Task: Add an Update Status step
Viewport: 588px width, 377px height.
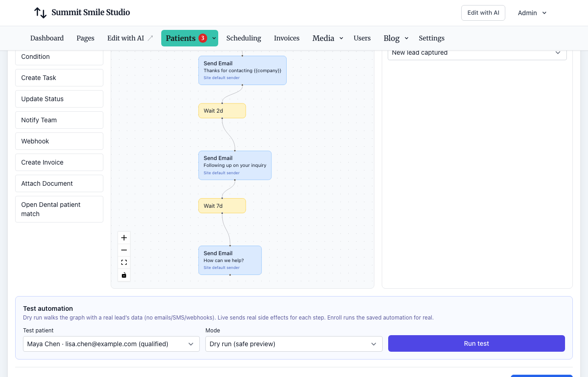Action: pyautogui.click(x=59, y=99)
